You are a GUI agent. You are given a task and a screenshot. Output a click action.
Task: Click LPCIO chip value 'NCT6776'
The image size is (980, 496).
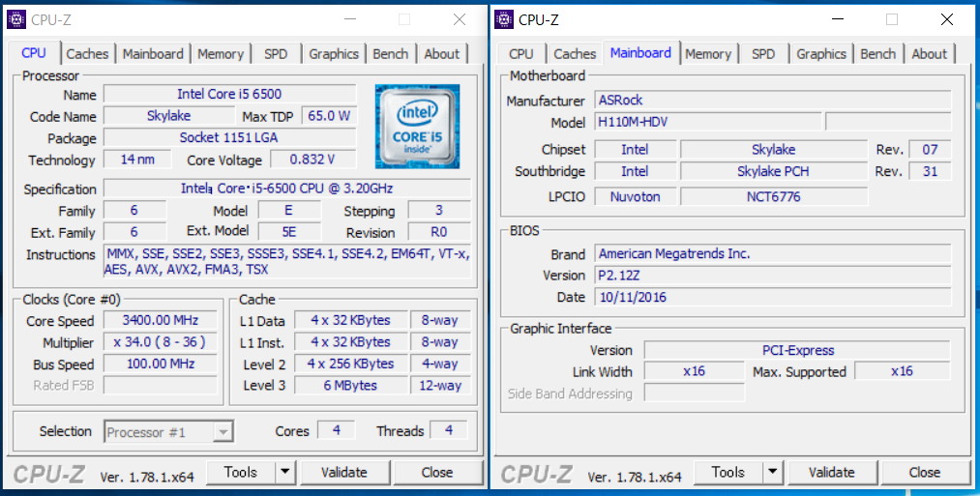774,197
